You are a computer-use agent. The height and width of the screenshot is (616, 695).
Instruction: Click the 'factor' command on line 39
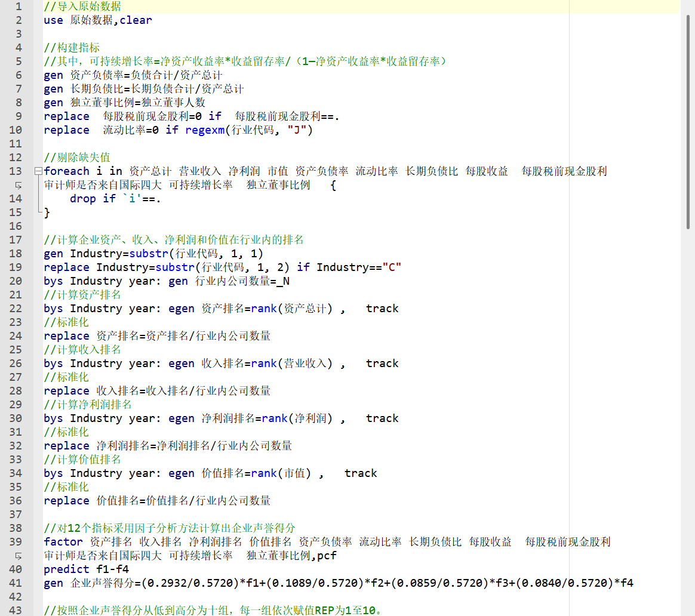63,542
